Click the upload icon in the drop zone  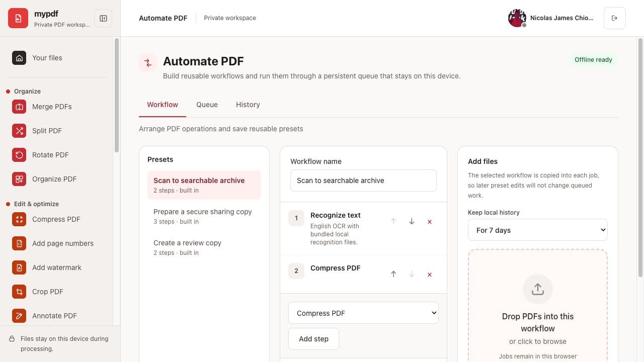[538, 289]
